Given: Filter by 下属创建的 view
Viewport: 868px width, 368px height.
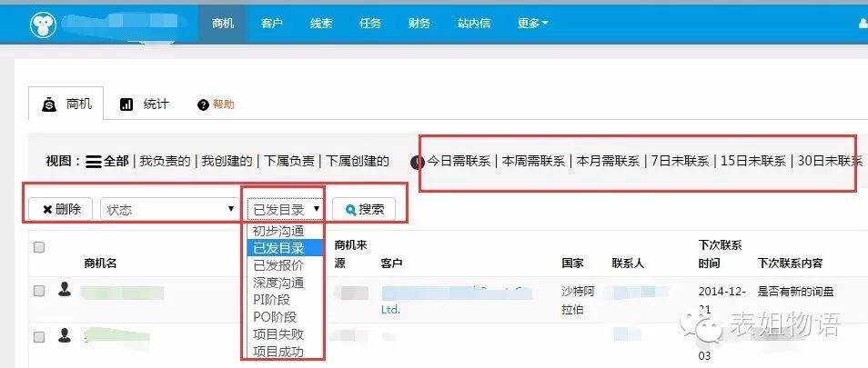Looking at the screenshot, I should point(357,162).
